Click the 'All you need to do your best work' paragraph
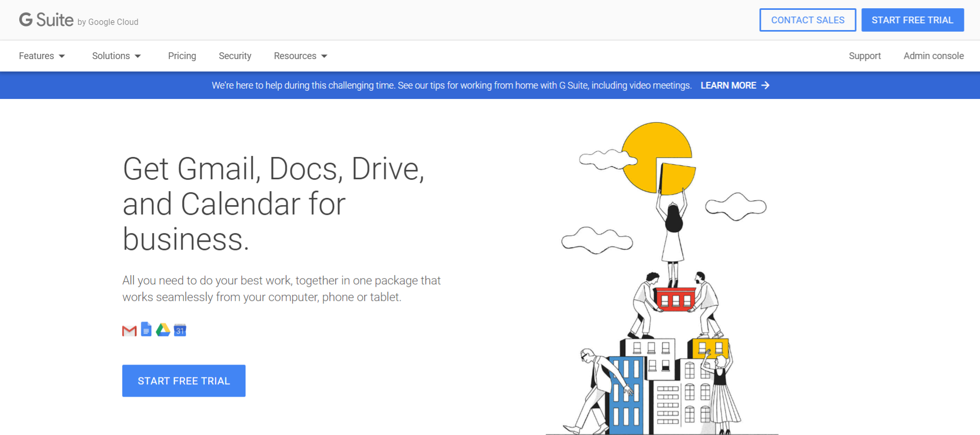This screenshot has height=435, width=980. 281,289
